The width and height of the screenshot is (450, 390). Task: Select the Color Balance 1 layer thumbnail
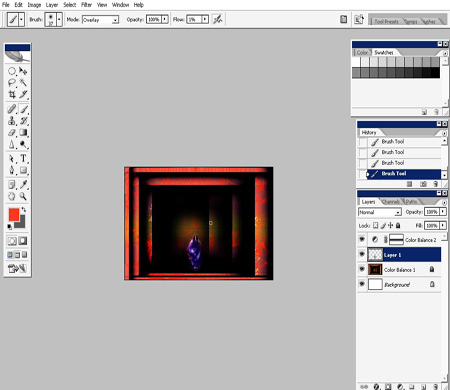point(375,269)
